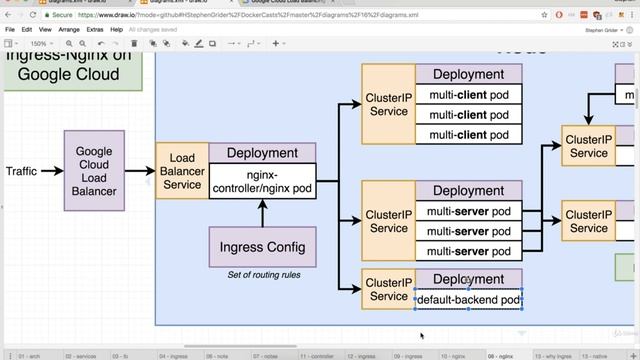The width and height of the screenshot is (640, 360).
Task: Click the fullscreen icon in toolbar
Action: [x=616, y=44]
